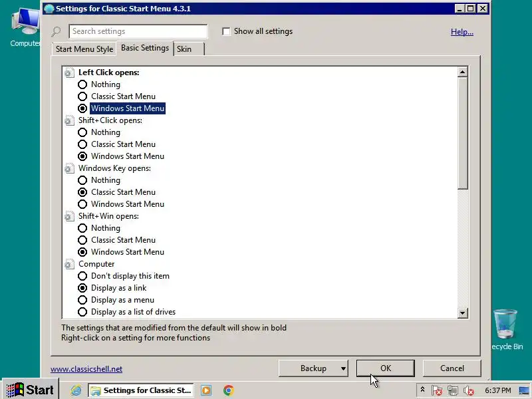Viewport: 532px width, 399px height.
Task: Launch Google Chrome from taskbar
Action: (229, 390)
